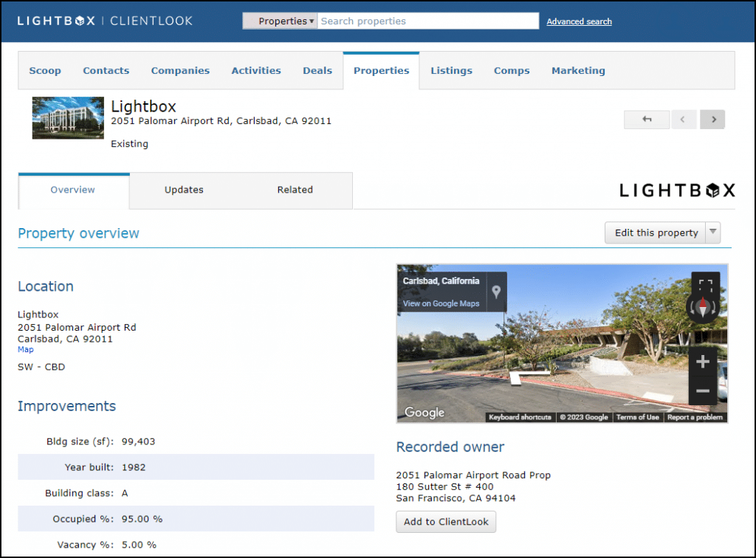This screenshot has height=558, width=756.
Task: Click the SW - CBD submarket text
Action: click(41, 367)
